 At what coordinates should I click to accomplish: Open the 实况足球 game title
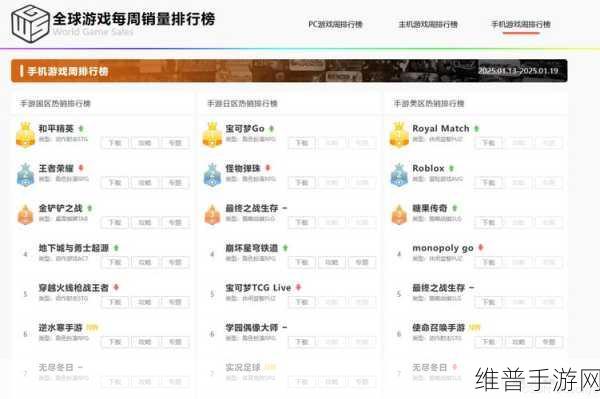(x=243, y=367)
